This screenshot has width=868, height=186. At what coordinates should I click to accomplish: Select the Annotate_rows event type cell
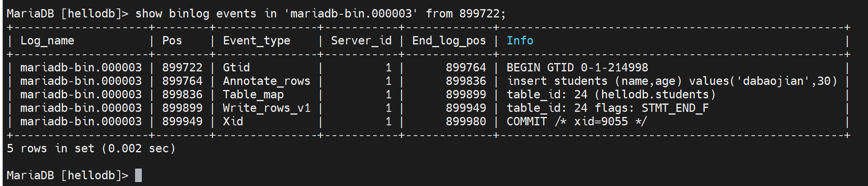pyautogui.click(x=266, y=81)
